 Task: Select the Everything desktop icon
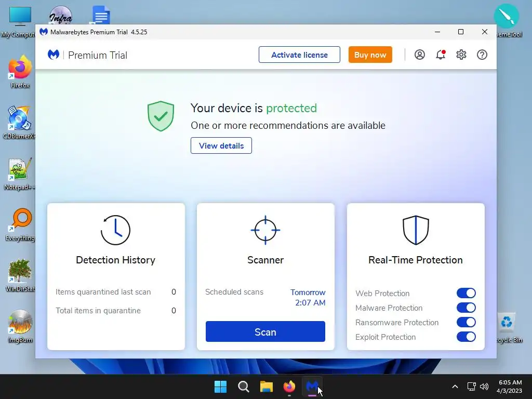click(x=20, y=224)
